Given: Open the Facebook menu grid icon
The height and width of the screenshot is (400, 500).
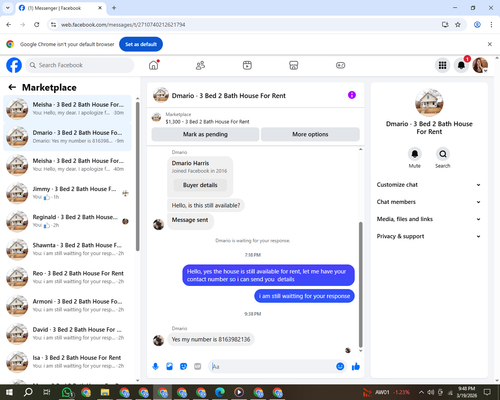Looking at the screenshot, I should click(442, 65).
